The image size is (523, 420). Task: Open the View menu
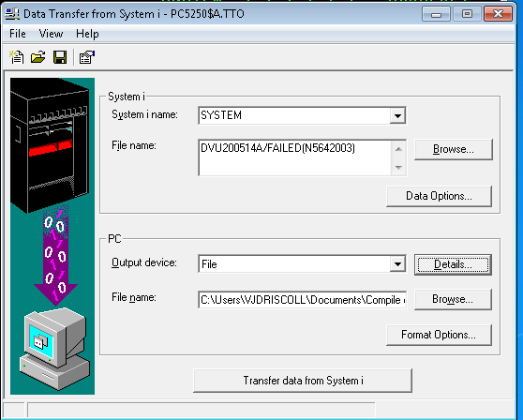51,34
